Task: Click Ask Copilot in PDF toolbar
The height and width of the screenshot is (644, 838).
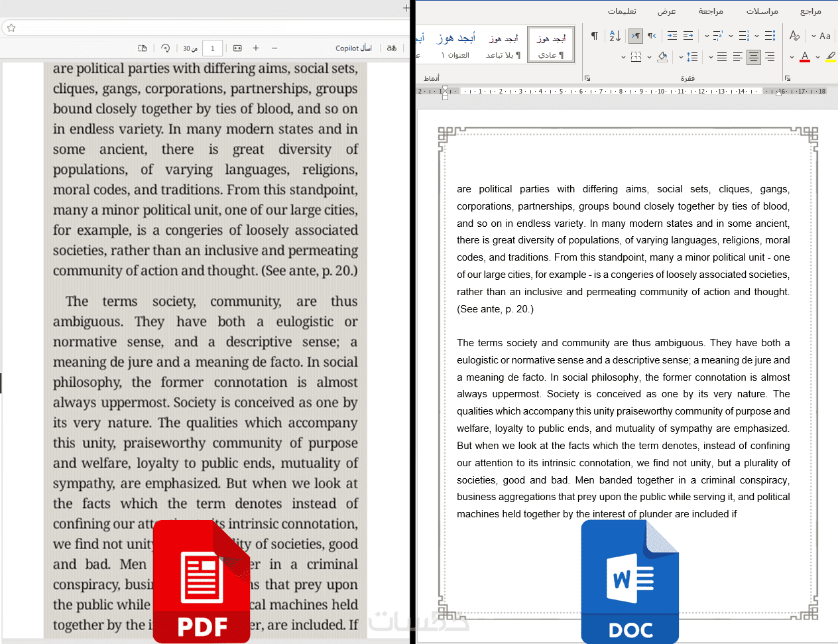Action: pos(353,48)
